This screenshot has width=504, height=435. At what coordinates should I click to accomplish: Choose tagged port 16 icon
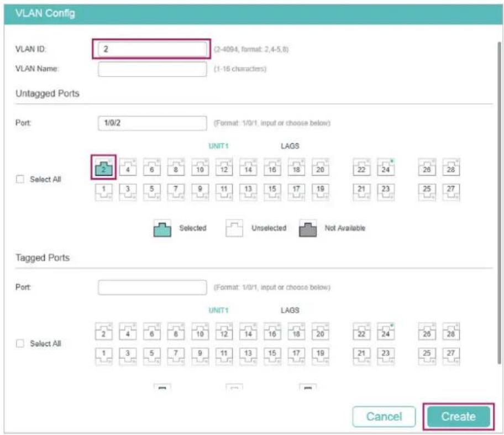pyautogui.click(x=272, y=332)
